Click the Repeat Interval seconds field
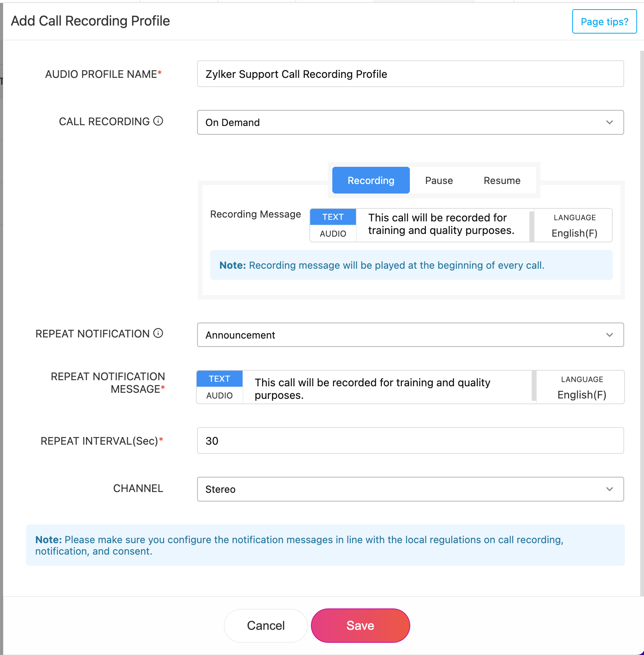The width and height of the screenshot is (644, 655). coord(410,440)
